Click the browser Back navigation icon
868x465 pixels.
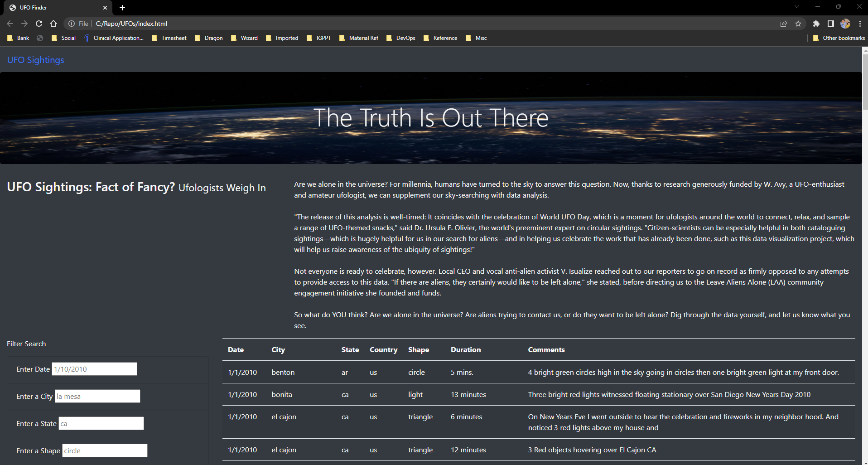pos(10,24)
